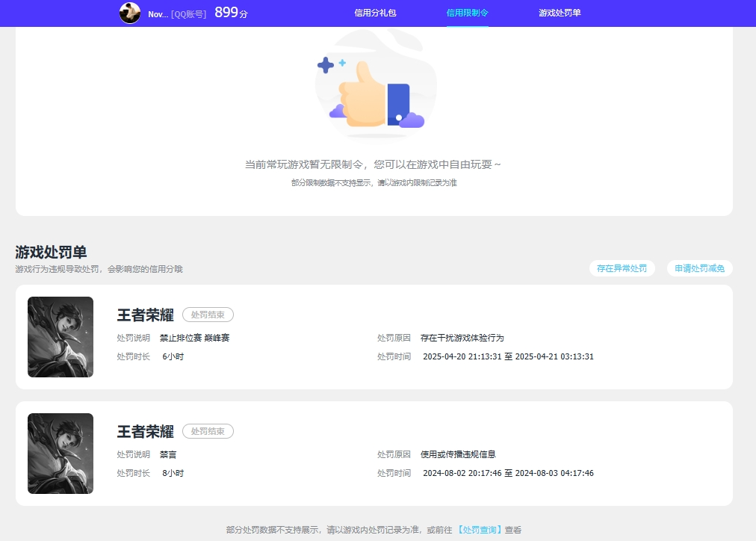The image size is (756, 541).
Task: Click the 2025-04-20 21:13:31 penalty time range
Action: click(x=508, y=357)
